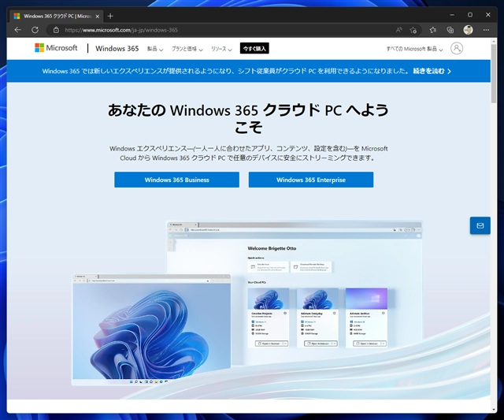Expand the プランと価格 menu
504x420 pixels.
187,49
